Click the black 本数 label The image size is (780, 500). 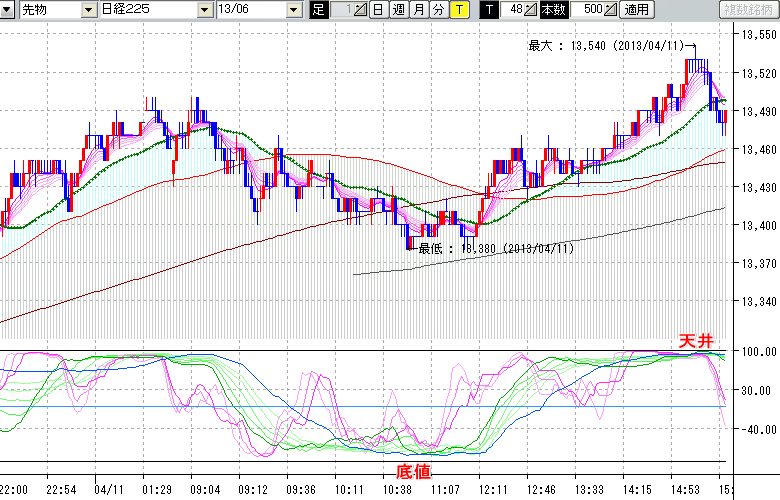click(553, 10)
